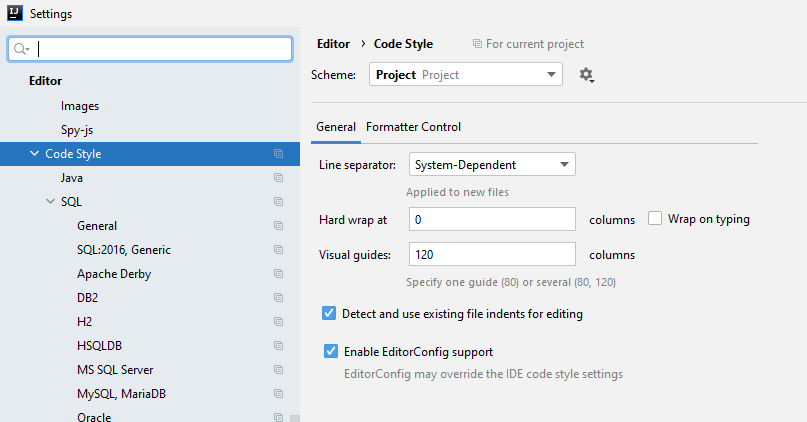Collapse the SQL tree node arrow
This screenshot has width=807, height=422.
pos(50,201)
